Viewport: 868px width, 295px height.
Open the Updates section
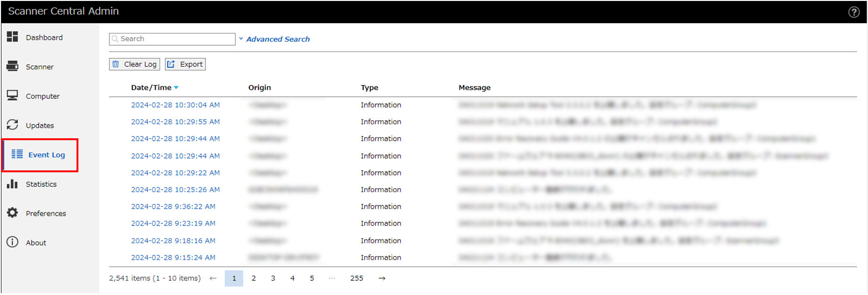coord(40,125)
